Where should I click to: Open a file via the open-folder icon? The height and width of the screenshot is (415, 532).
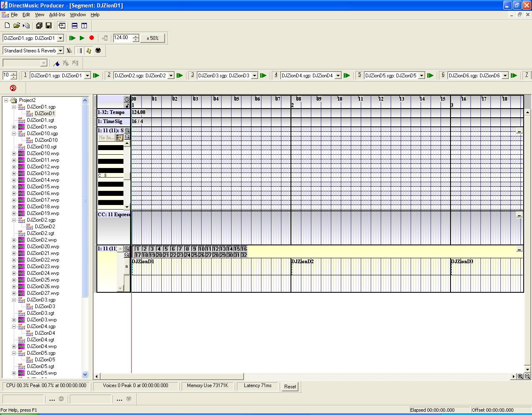[17, 26]
